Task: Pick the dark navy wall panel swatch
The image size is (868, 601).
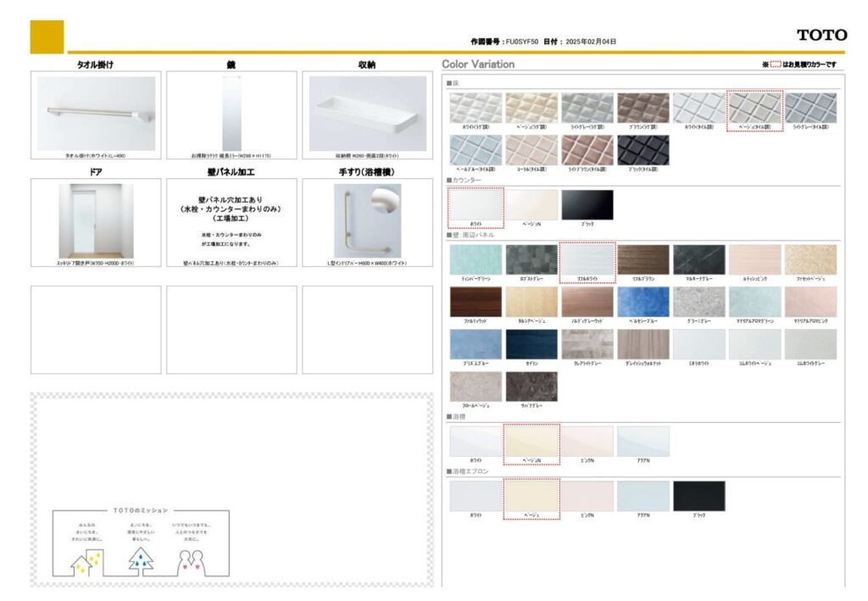Action: [x=531, y=344]
